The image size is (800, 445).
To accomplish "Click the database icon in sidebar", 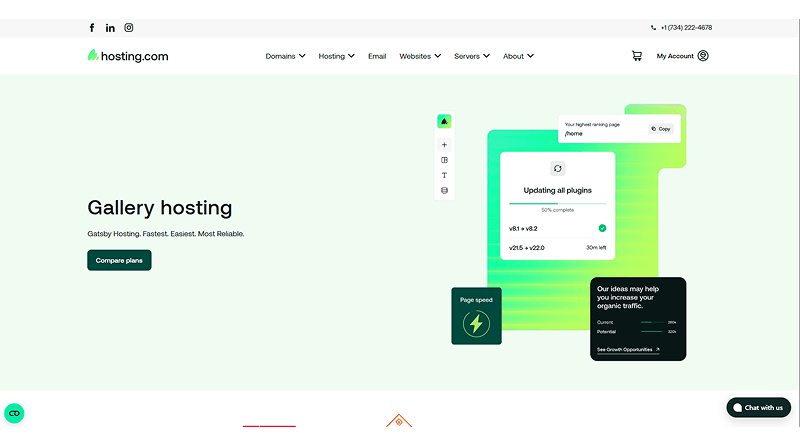I will tap(444, 190).
